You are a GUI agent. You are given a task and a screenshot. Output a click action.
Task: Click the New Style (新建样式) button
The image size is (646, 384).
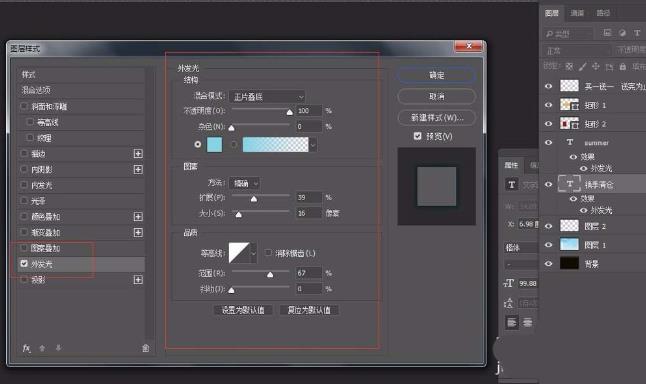click(437, 118)
